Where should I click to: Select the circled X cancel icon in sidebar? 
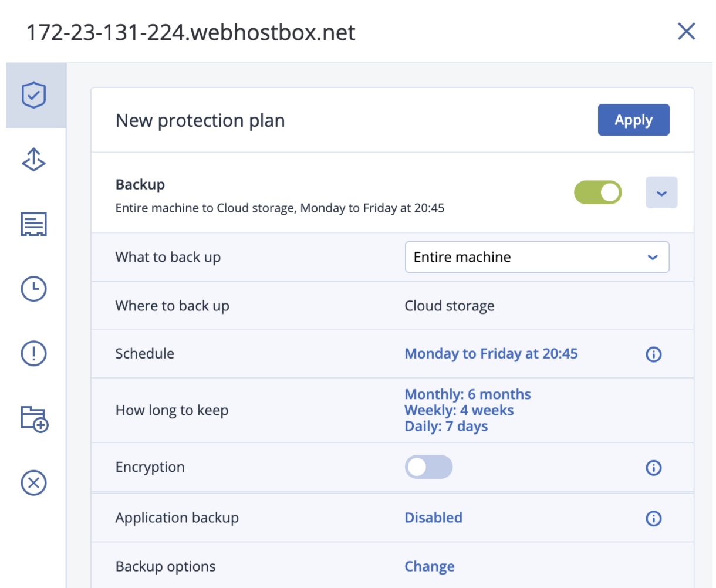tap(33, 482)
